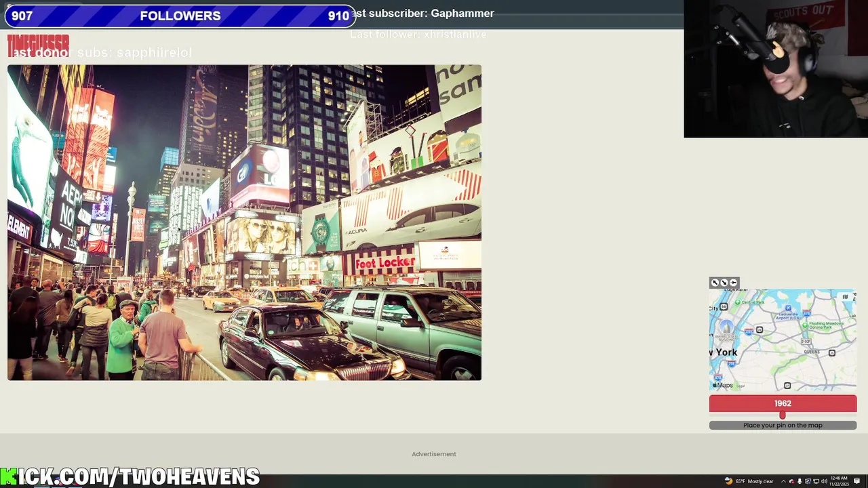Click the volume speaker tray icon
Screen dimensions: 868x488
[824, 481]
